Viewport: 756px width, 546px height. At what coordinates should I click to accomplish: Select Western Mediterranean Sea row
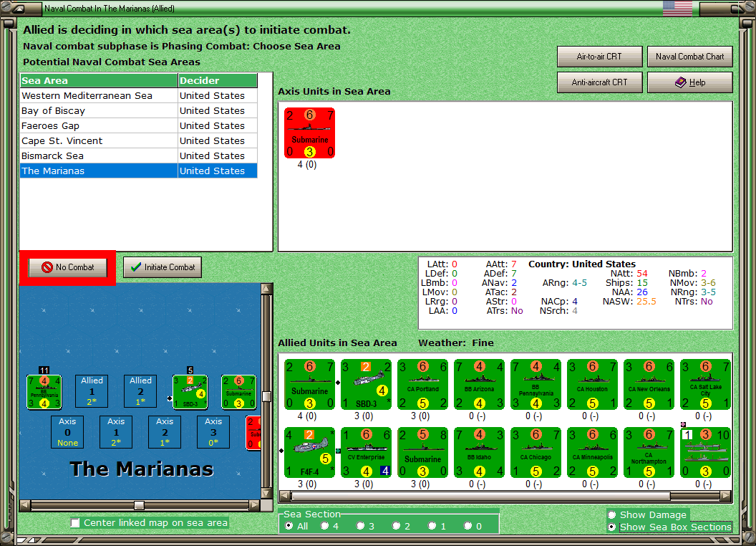tap(138, 95)
